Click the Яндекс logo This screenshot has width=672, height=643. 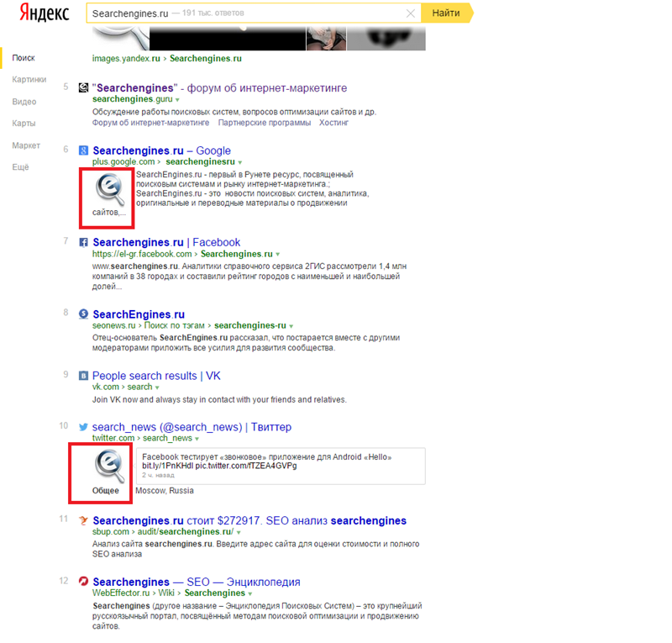45,13
